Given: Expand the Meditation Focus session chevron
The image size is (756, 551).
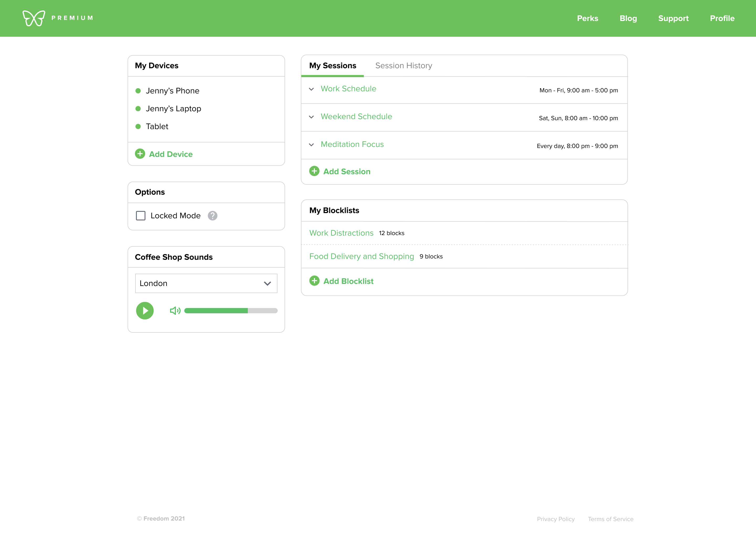Looking at the screenshot, I should 311,145.
